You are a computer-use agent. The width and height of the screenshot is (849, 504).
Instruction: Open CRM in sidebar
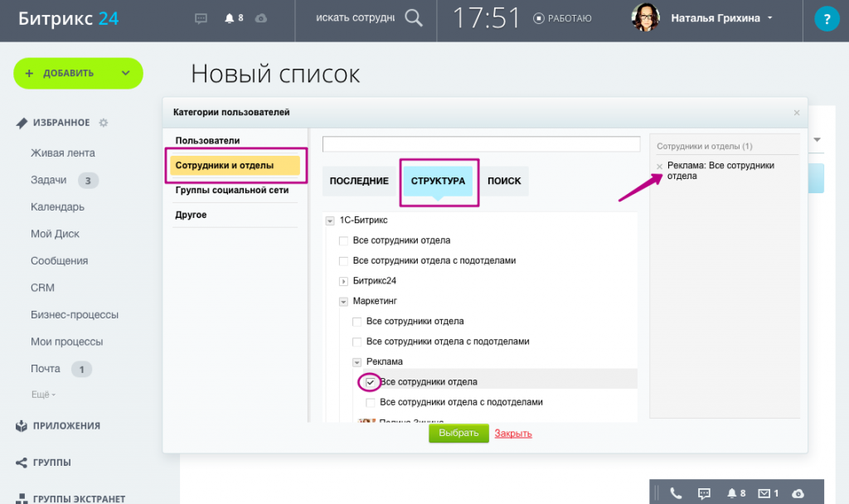[42, 288]
